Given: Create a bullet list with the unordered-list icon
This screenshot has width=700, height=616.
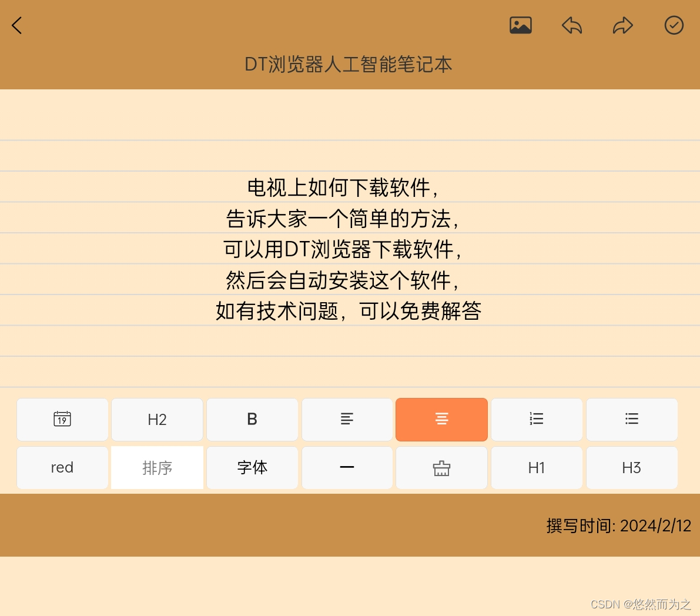Looking at the screenshot, I should pyautogui.click(x=632, y=419).
